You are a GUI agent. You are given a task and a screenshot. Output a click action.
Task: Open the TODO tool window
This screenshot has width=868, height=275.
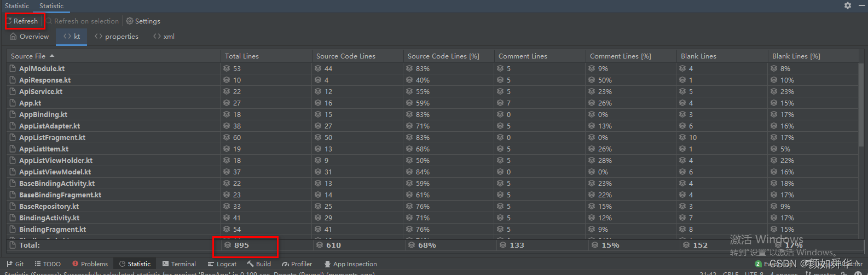48,264
